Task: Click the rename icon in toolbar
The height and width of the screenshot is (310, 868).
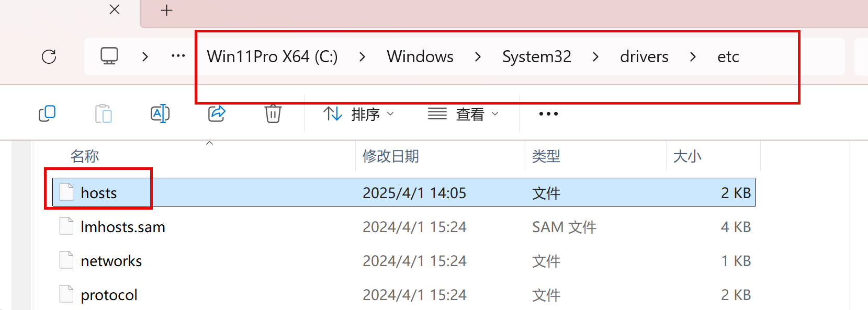Action: point(160,113)
